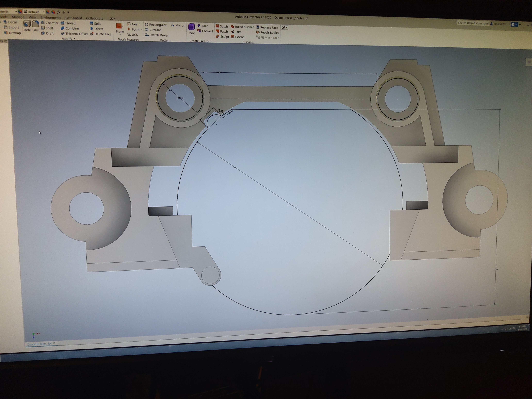Click the Plane work feature
The height and width of the screenshot is (399, 532).
tap(120, 28)
